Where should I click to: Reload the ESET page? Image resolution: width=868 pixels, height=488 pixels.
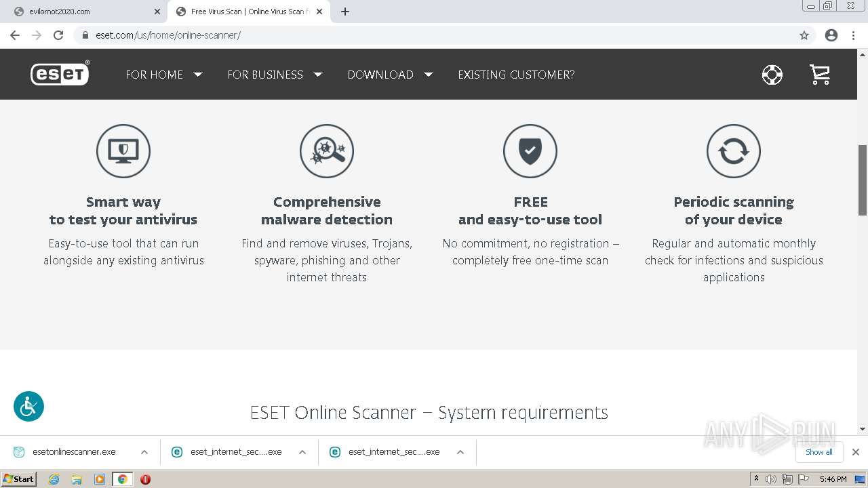[58, 35]
